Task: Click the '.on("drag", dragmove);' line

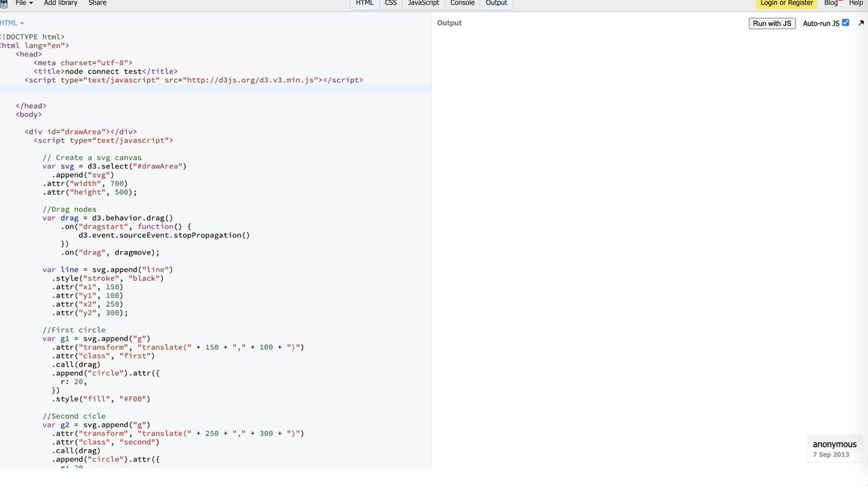Action: tap(110, 253)
